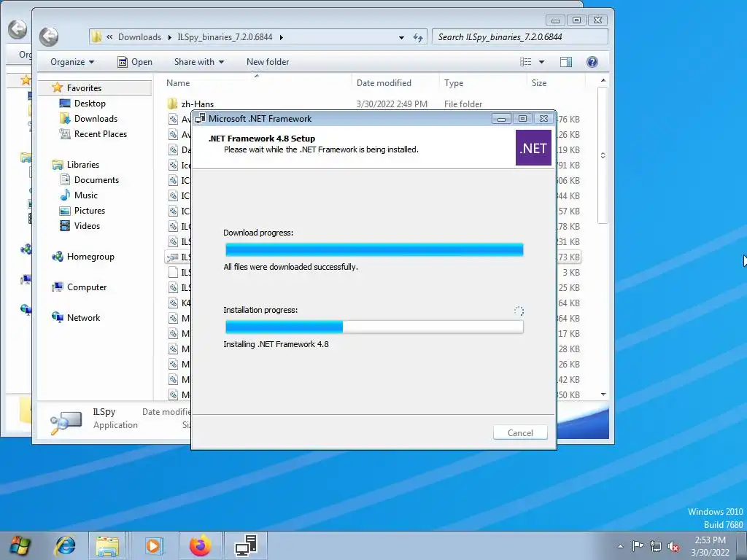Open Recent Places in navigation pane
Image resolution: width=747 pixels, height=560 pixels.
point(101,134)
